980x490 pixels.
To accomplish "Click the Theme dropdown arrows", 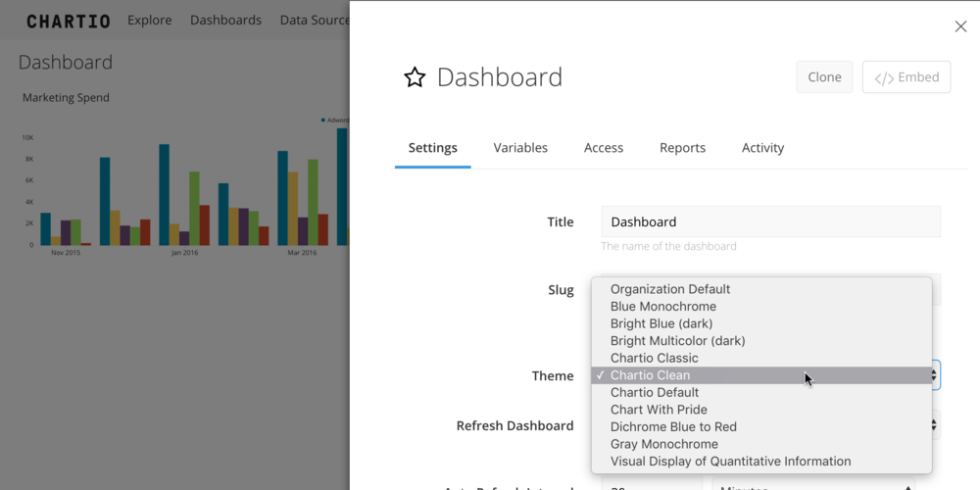I will coord(935,375).
